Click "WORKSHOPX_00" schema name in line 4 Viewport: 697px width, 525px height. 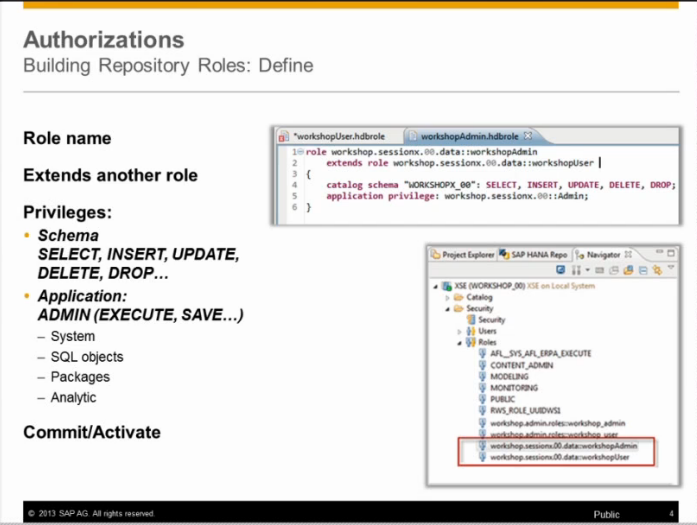tap(438, 185)
